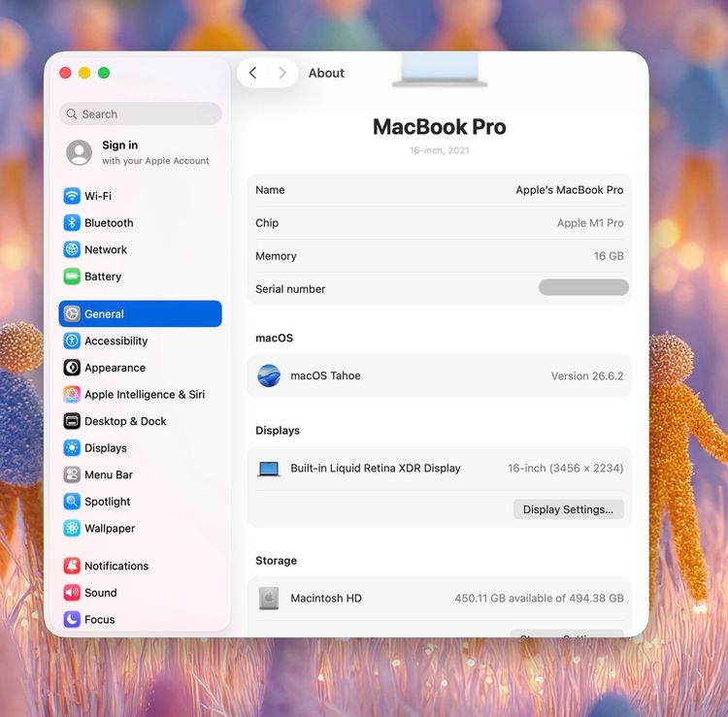Close the settings window with red button
This screenshot has height=717, width=728.
click(x=65, y=73)
